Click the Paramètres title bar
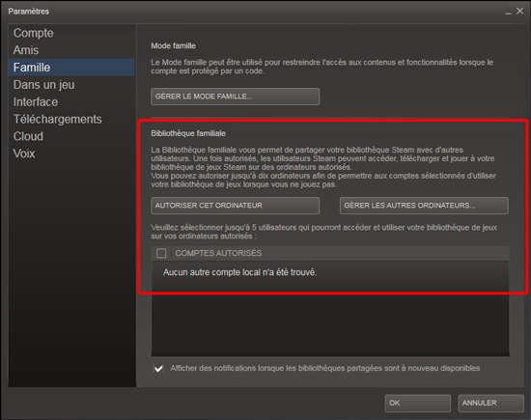 tap(254, 12)
